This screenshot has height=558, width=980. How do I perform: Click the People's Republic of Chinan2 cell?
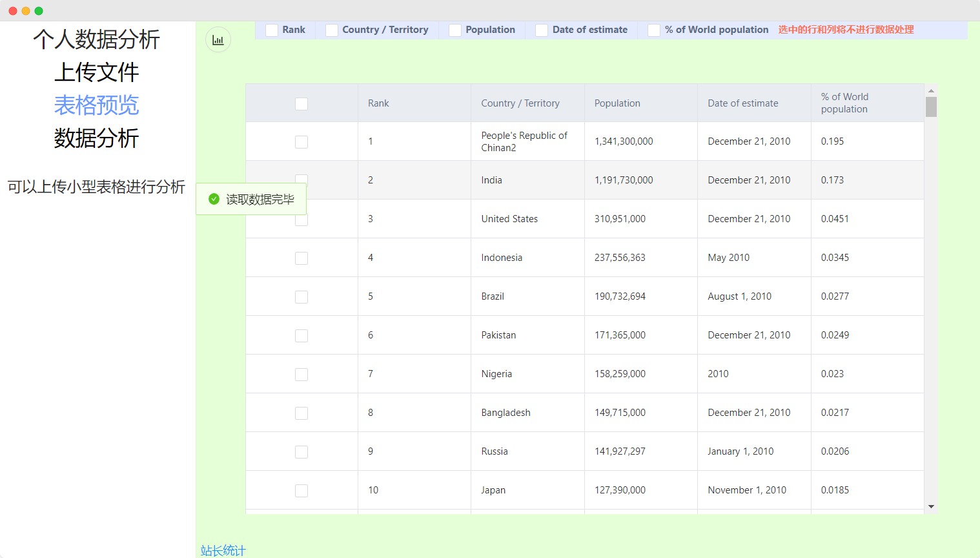pos(528,141)
